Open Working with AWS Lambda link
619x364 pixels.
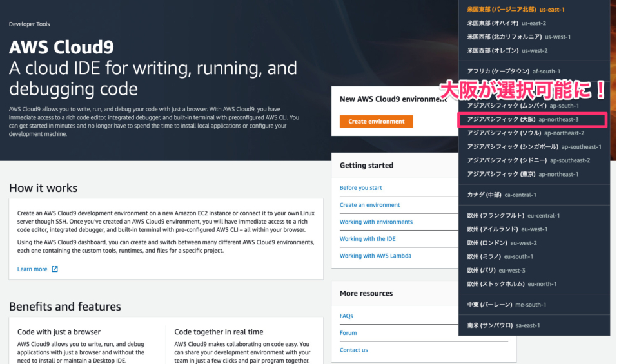point(375,256)
